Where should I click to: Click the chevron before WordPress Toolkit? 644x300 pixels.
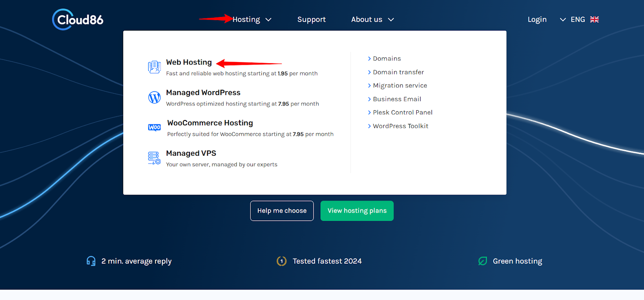click(369, 126)
